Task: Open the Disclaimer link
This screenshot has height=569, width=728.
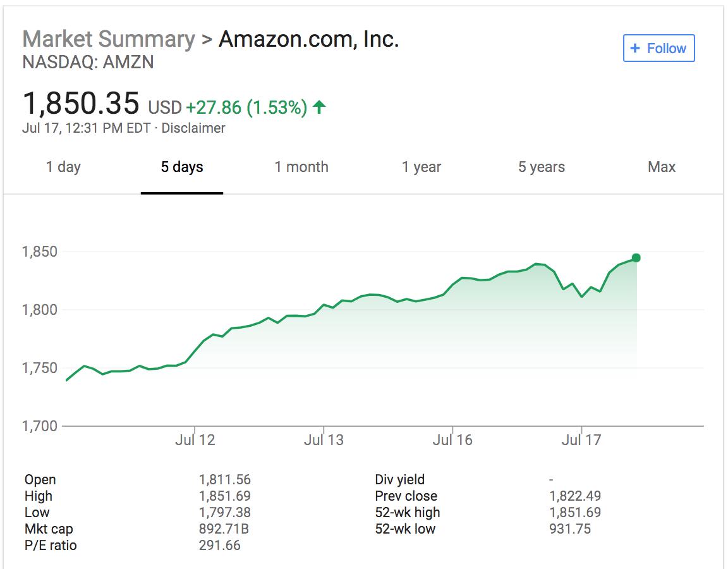Action: pos(193,128)
